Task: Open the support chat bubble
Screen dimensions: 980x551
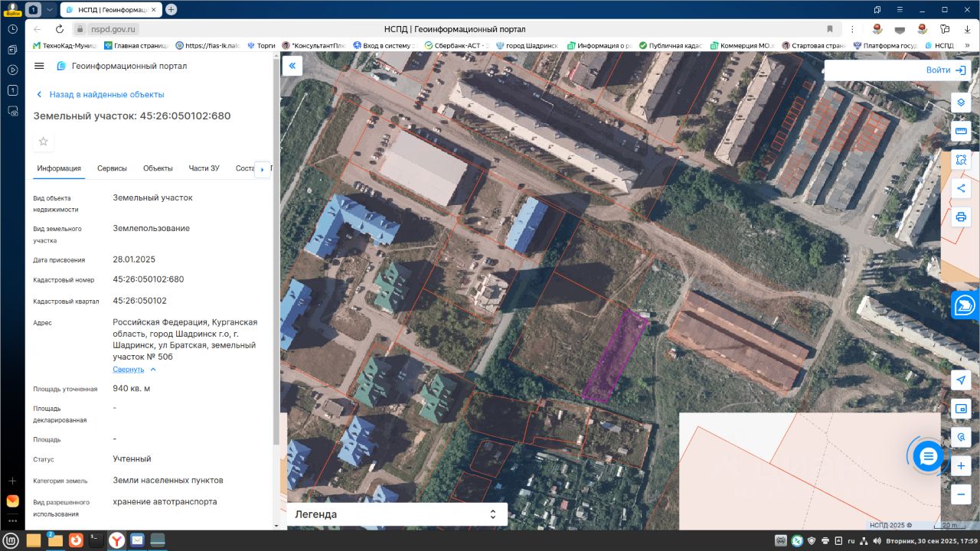Action: click(x=928, y=457)
